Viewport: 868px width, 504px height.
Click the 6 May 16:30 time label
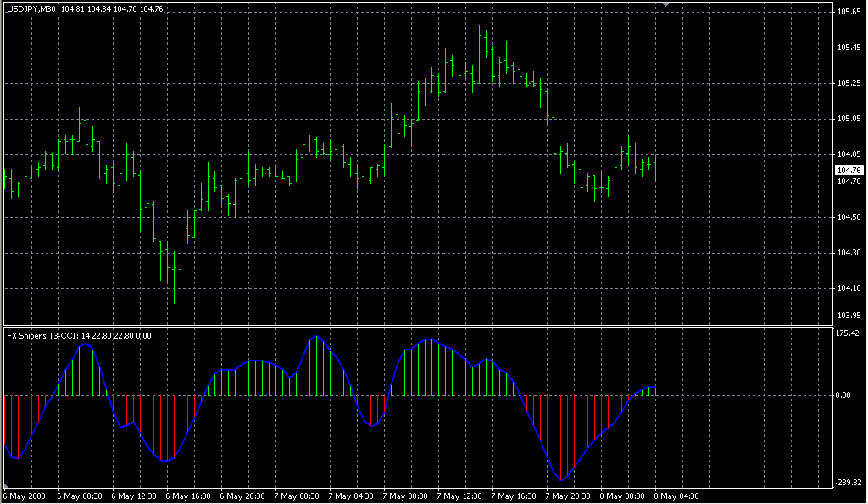pyautogui.click(x=188, y=496)
